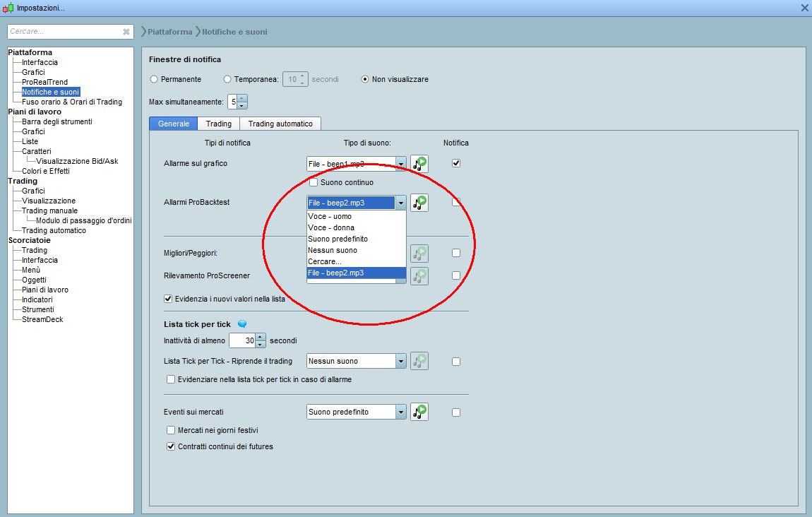
Task: Open Interfaccia under Piattaforma
Action: point(40,62)
